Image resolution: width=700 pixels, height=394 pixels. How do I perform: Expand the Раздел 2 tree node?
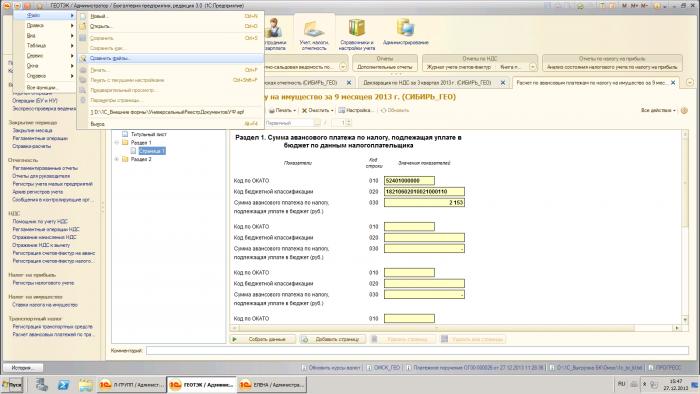117,159
